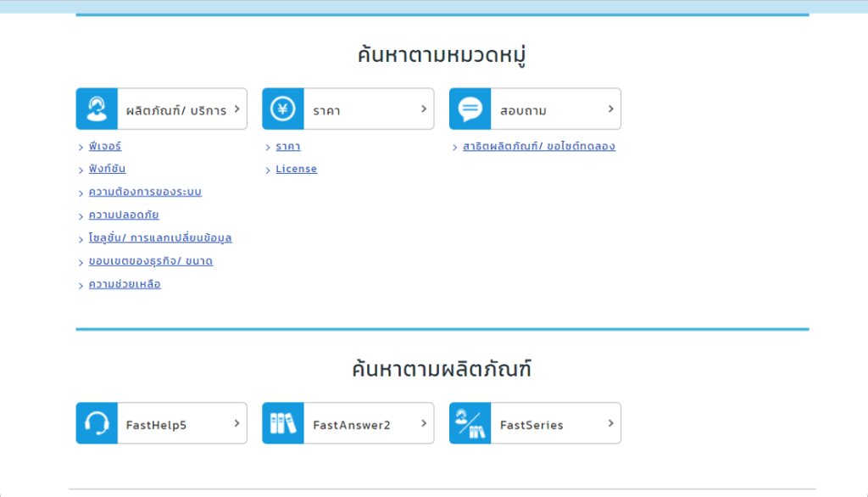Expand the FastHelp5 card chevron
The image size is (868, 497).
[x=236, y=423]
